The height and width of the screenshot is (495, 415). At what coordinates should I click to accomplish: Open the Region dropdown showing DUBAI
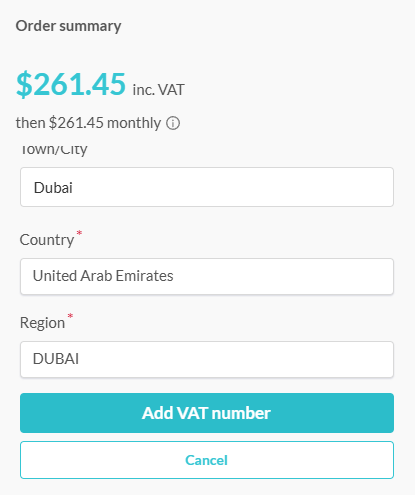tap(207, 359)
